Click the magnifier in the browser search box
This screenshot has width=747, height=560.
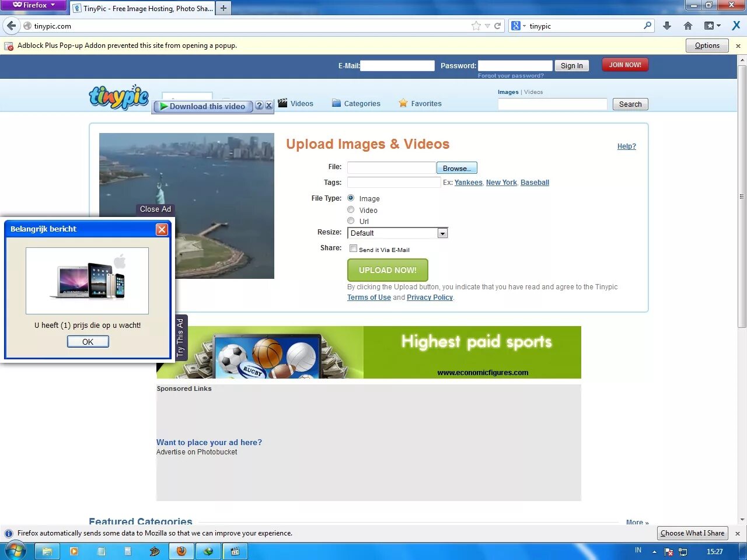647,26
